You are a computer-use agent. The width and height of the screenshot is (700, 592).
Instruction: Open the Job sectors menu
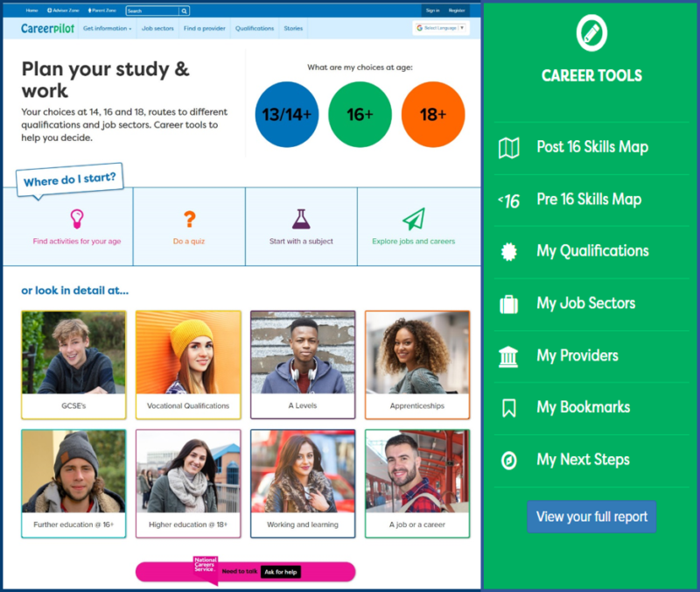coord(157,28)
